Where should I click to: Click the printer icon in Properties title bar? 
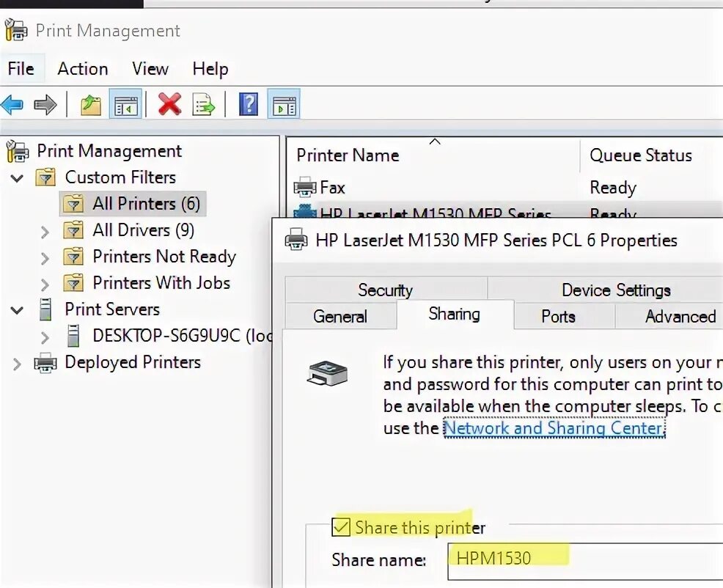(296, 240)
